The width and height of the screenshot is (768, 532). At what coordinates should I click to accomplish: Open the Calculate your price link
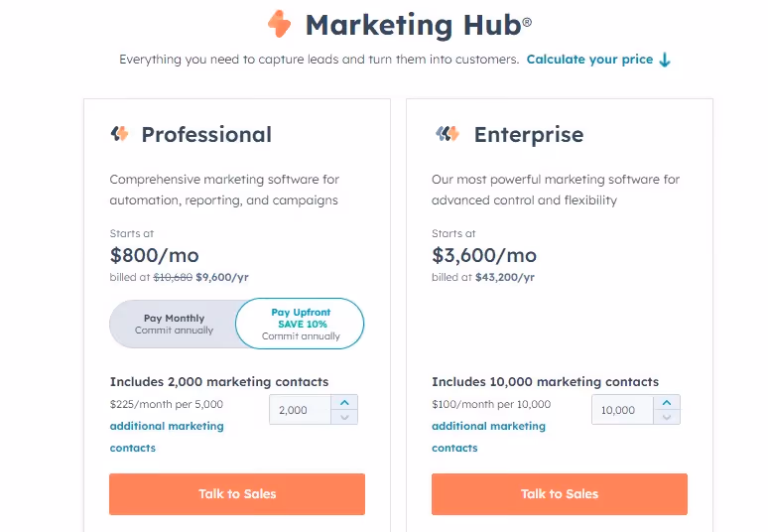tap(589, 60)
